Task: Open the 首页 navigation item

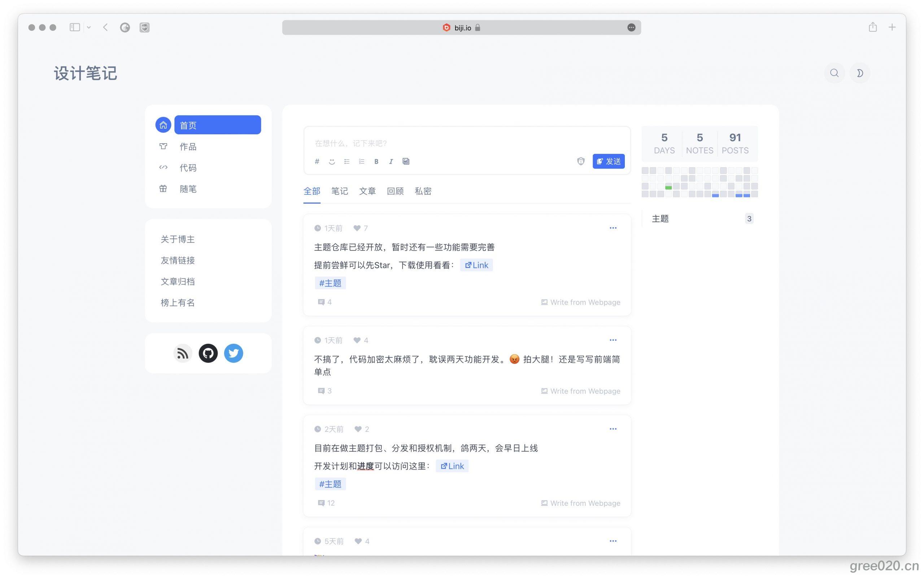Action: (217, 125)
